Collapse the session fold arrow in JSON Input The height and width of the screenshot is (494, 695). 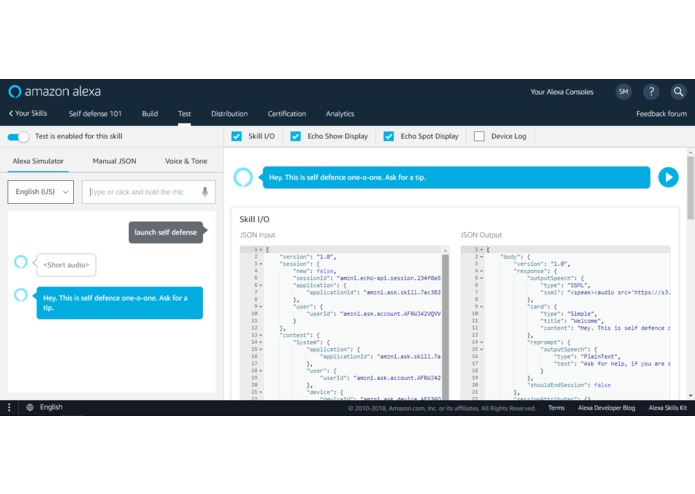(261, 264)
